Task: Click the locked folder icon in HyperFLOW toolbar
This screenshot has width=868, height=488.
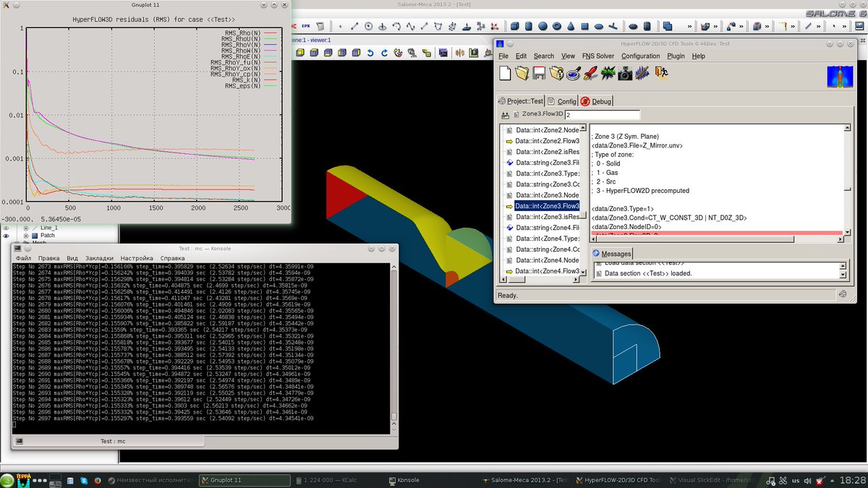Action: click(x=556, y=73)
